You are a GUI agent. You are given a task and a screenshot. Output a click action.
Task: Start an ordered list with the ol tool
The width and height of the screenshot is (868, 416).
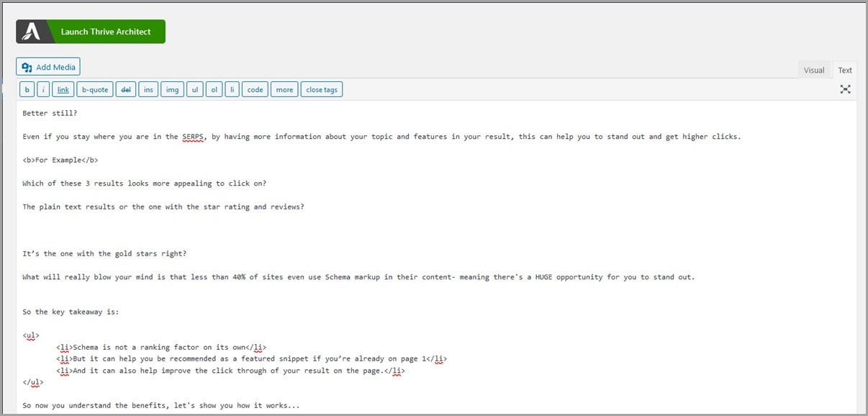[214, 89]
